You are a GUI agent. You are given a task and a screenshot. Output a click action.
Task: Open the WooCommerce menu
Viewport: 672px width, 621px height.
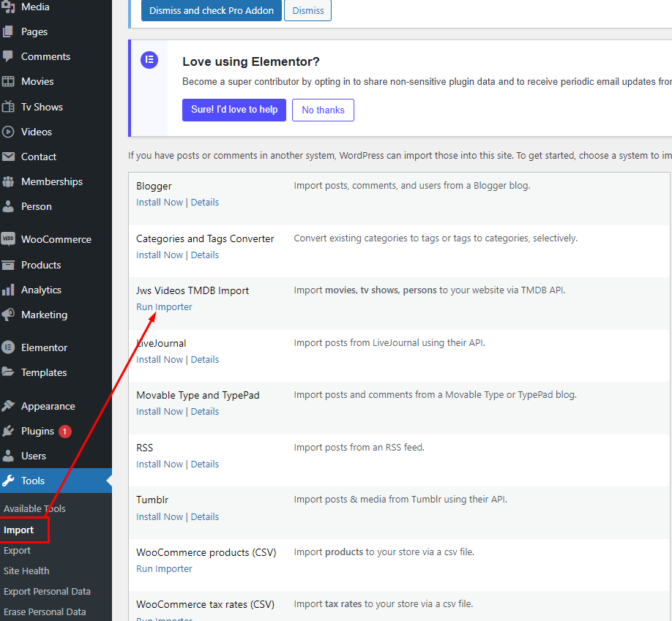tap(56, 239)
